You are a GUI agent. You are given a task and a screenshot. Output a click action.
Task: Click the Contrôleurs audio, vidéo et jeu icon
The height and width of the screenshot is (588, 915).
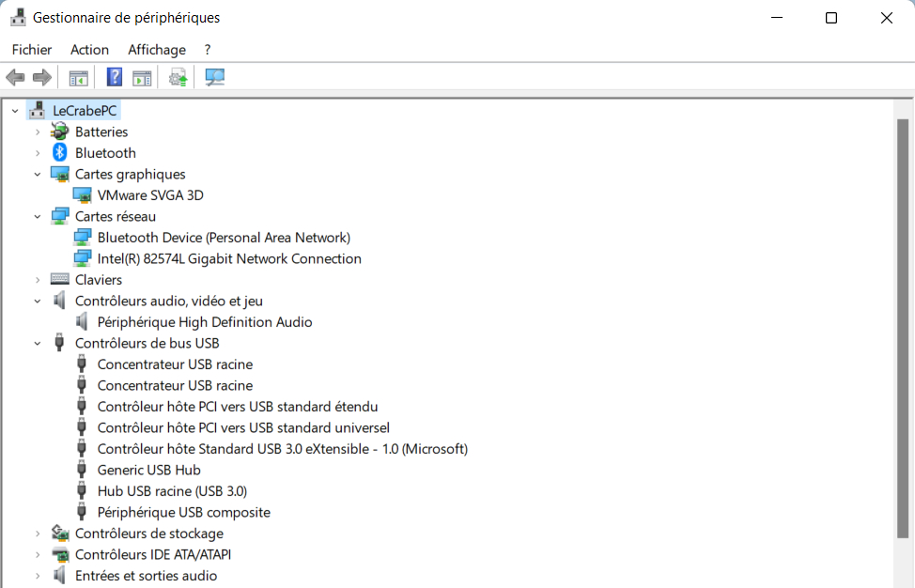(x=59, y=301)
